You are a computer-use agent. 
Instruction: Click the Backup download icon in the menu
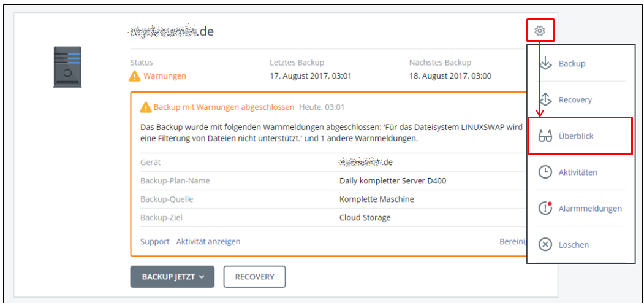(545, 64)
